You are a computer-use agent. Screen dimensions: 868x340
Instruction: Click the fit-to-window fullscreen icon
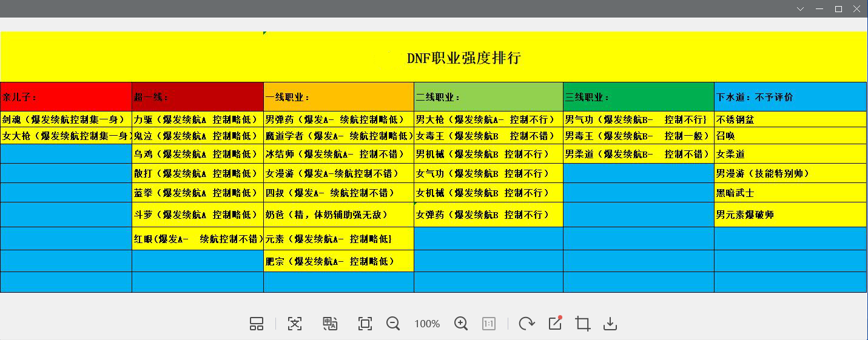(x=365, y=324)
